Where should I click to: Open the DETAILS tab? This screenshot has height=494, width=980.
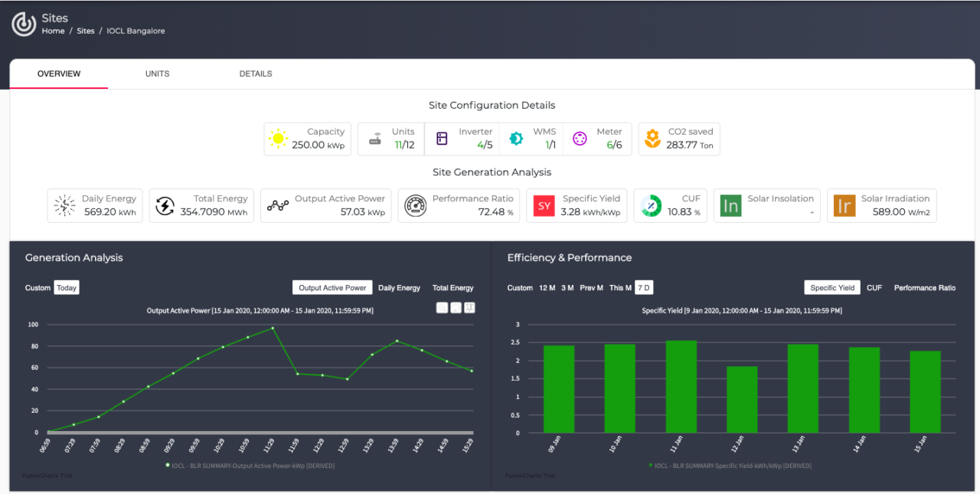pyautogui.click(x=255, y=74)
